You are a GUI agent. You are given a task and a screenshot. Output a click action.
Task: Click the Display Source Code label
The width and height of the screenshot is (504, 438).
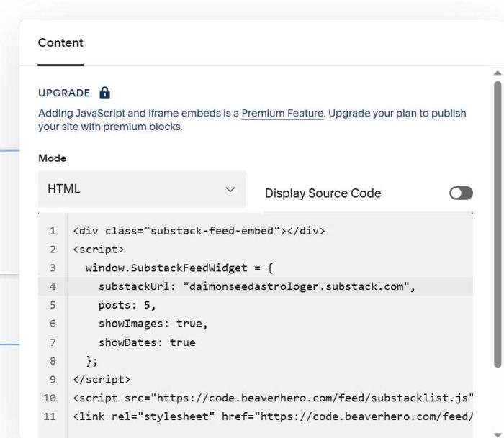coord(323,193)
